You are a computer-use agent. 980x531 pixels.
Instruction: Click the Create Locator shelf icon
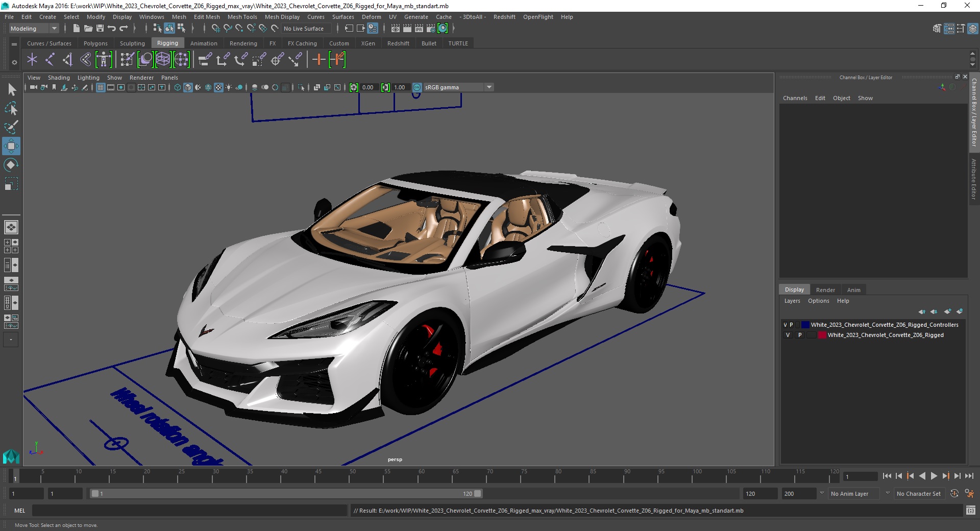pos(32,60)
